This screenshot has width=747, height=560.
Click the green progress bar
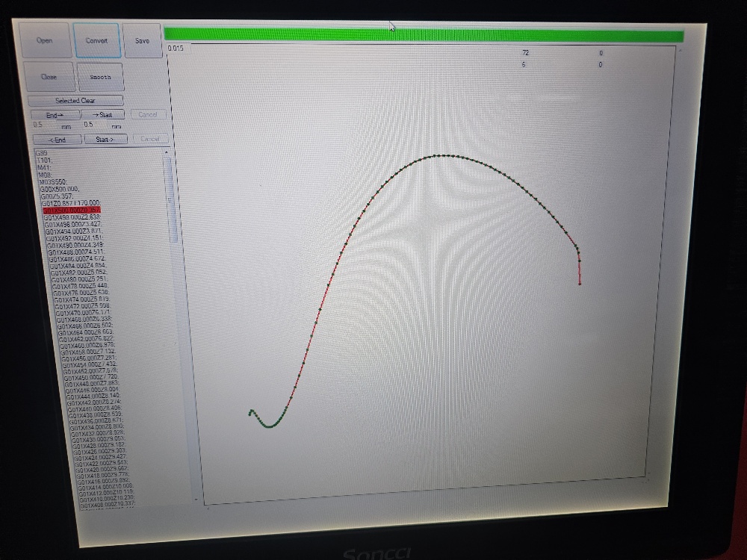[x=424, y=35]
